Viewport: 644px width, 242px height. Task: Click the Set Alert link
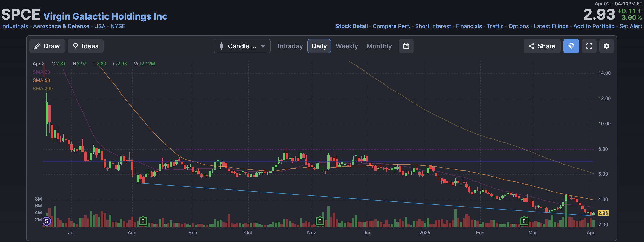630,26
